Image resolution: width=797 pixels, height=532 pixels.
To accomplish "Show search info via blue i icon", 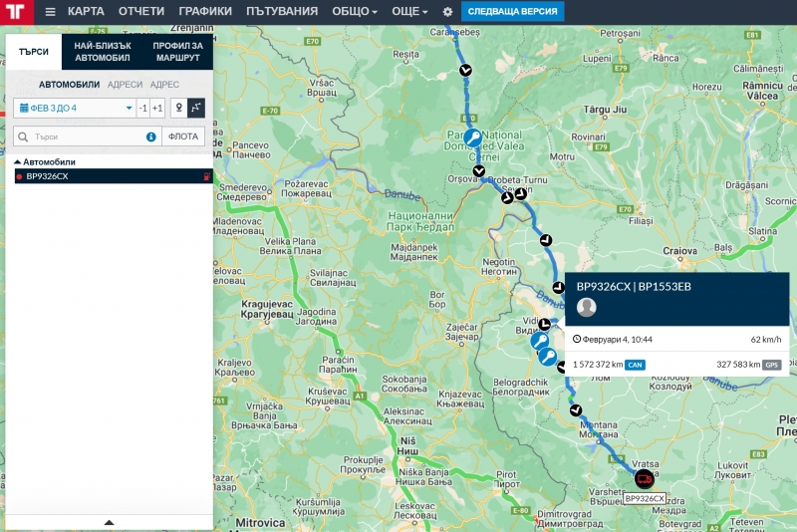I will coord(151,136).
